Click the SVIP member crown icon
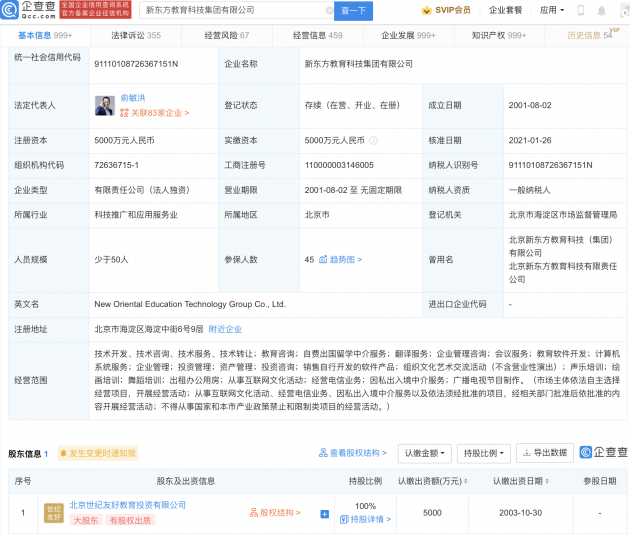Screen dimensions: 630x534 coord(426,10)
